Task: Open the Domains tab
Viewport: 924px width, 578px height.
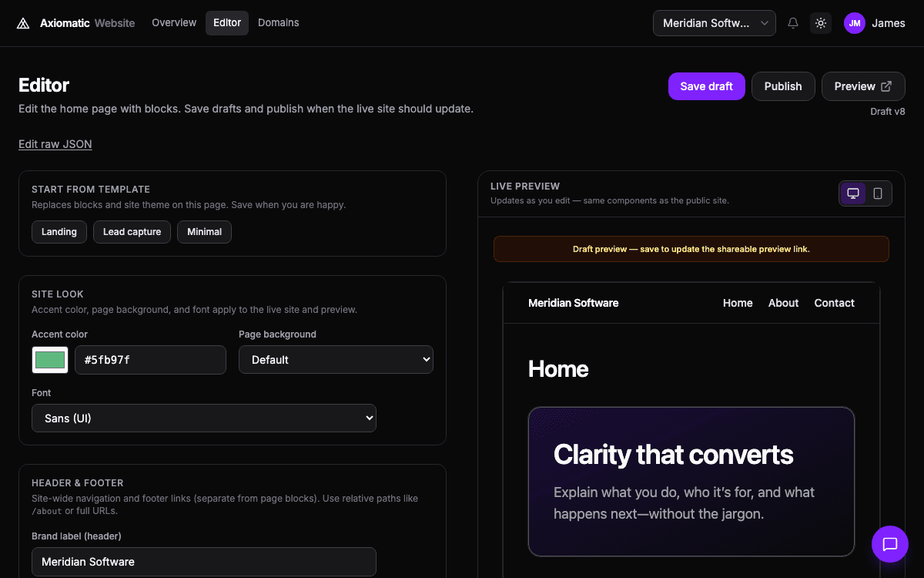Action: click(x=278, y=22)
